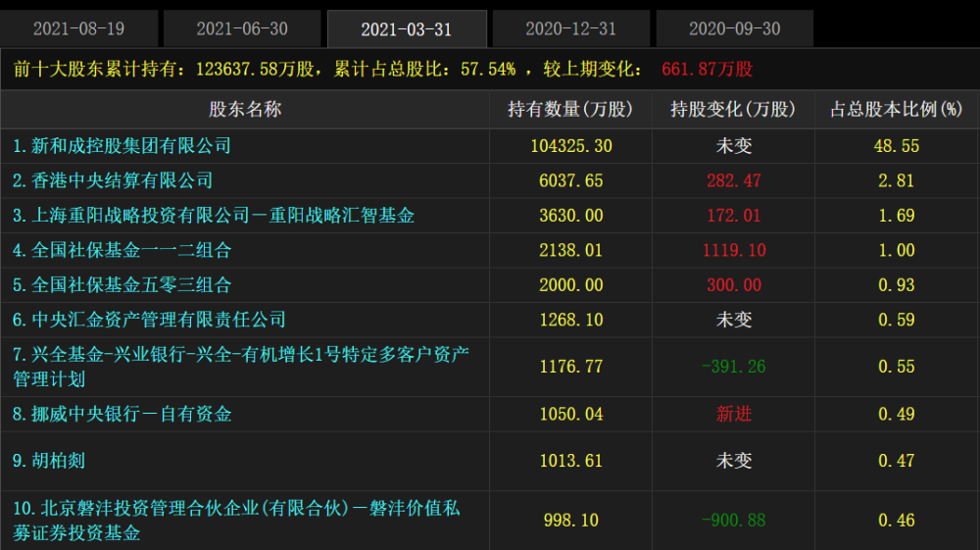Open shareholder 挪威中央银行－自有资金

[122, 414]
